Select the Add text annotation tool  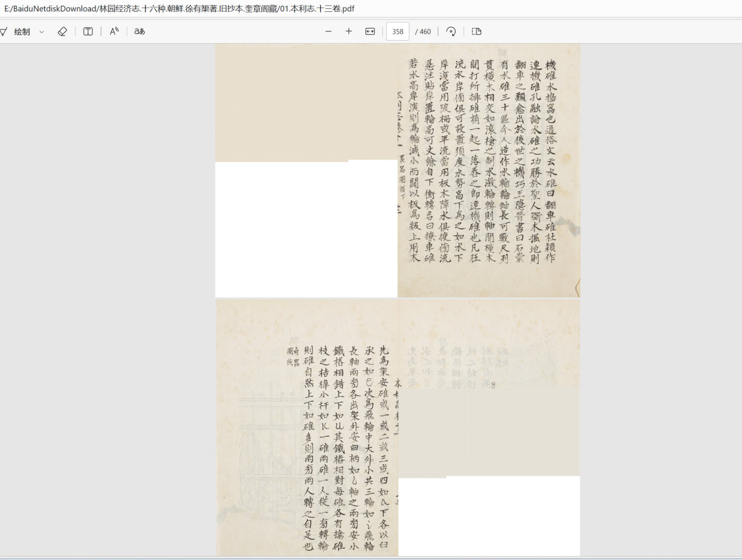click(88, 31)
